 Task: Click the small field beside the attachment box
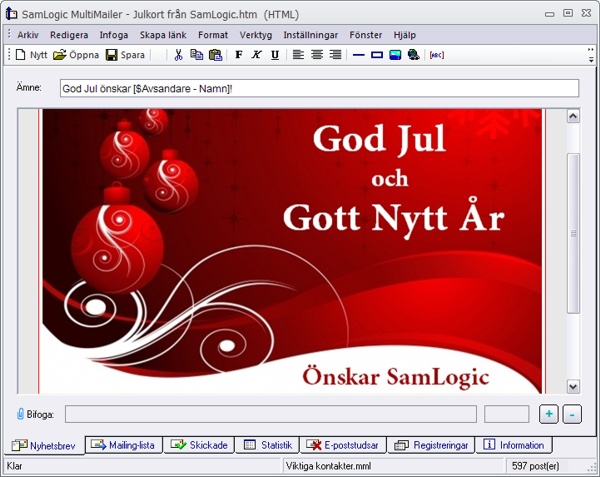point(507,414)
